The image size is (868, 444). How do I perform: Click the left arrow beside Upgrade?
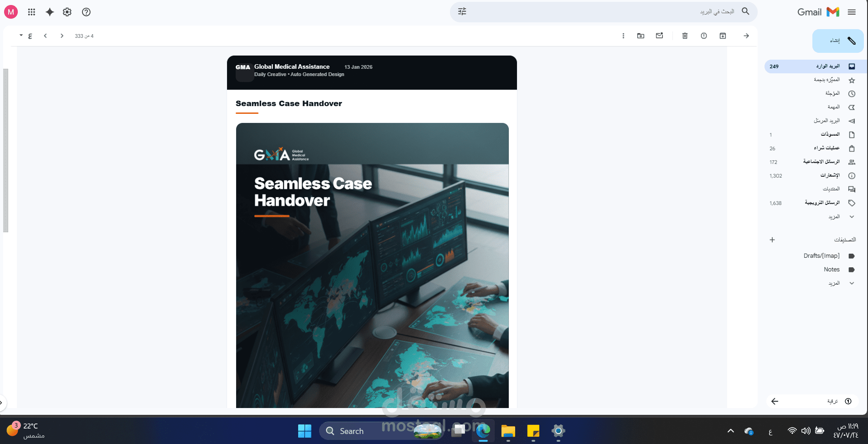[775, 401]
